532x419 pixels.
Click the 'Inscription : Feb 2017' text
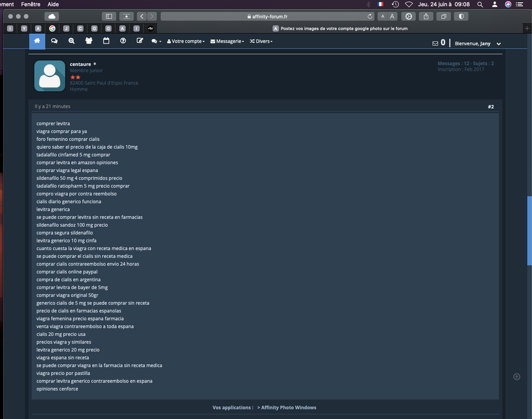(x=461, y=69)
